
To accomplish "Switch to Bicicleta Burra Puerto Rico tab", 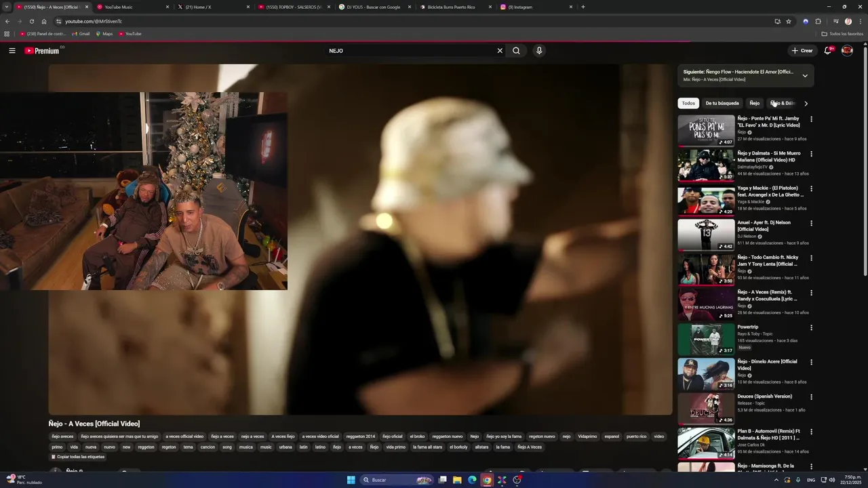I will 455,7.
